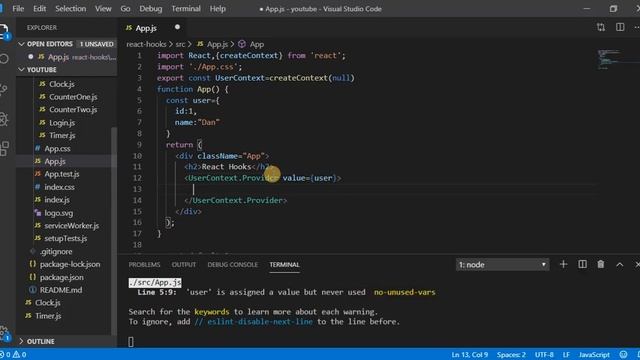Screen dimensions: 640x360
Task: Split the terminal panel
Action: point(582,264)
